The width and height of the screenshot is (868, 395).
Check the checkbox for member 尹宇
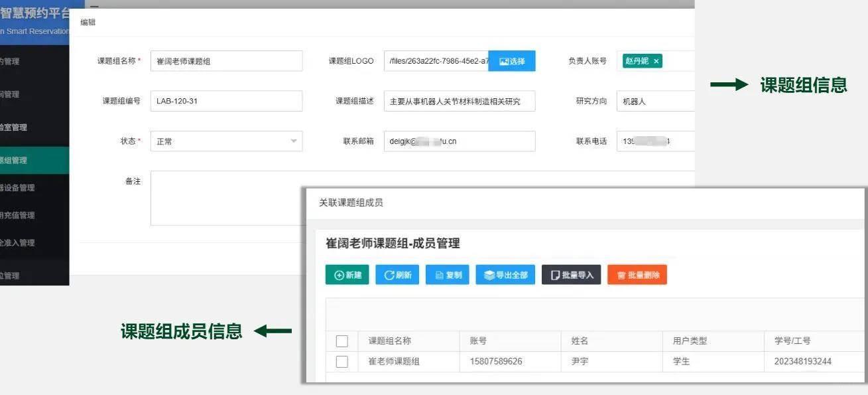pyautogui.click(x=342, y=362)
